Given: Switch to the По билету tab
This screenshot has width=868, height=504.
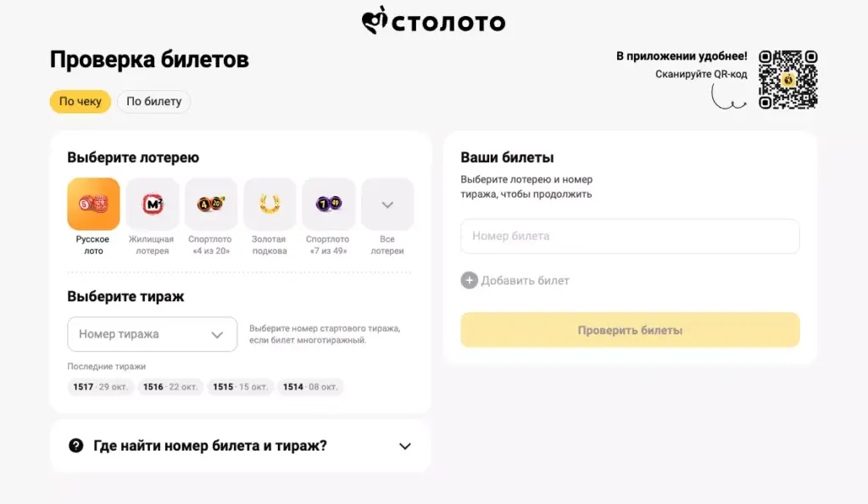Looking at the screenshot, I should (x=153, y=101).
